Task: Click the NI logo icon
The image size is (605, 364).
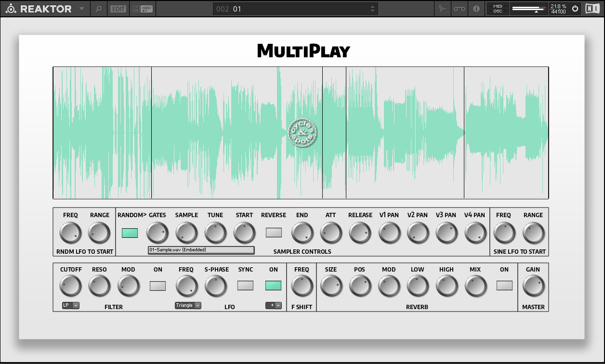Action: 592,9
